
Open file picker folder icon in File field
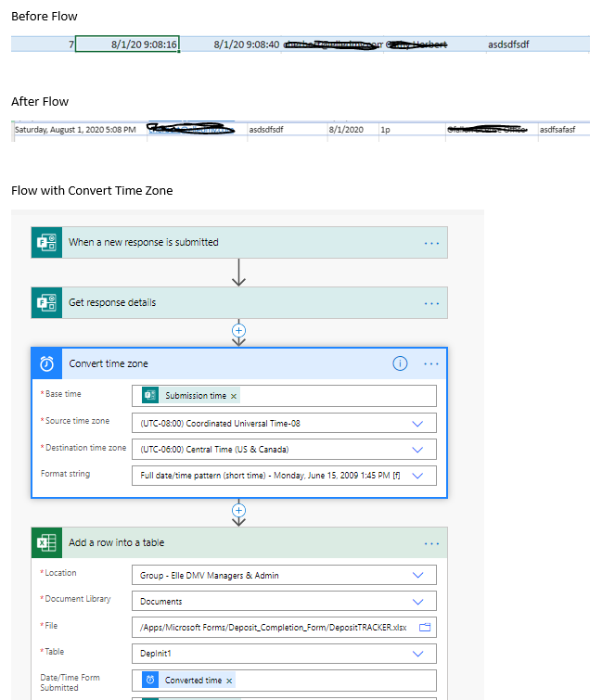(425, 628)
